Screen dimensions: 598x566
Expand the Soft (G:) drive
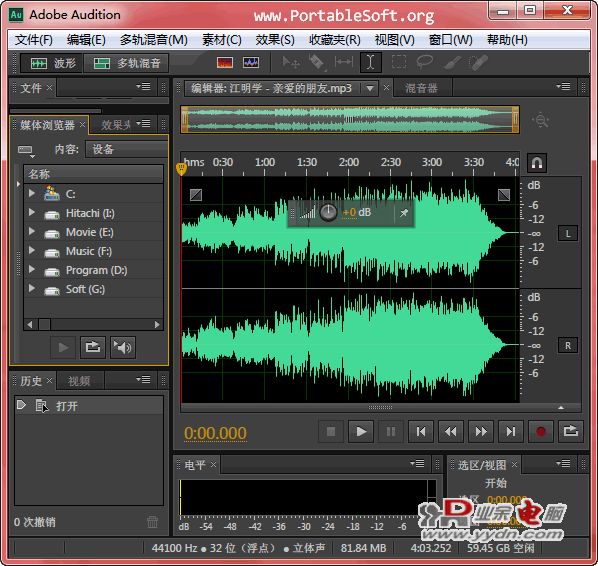[x=32, y=288]
